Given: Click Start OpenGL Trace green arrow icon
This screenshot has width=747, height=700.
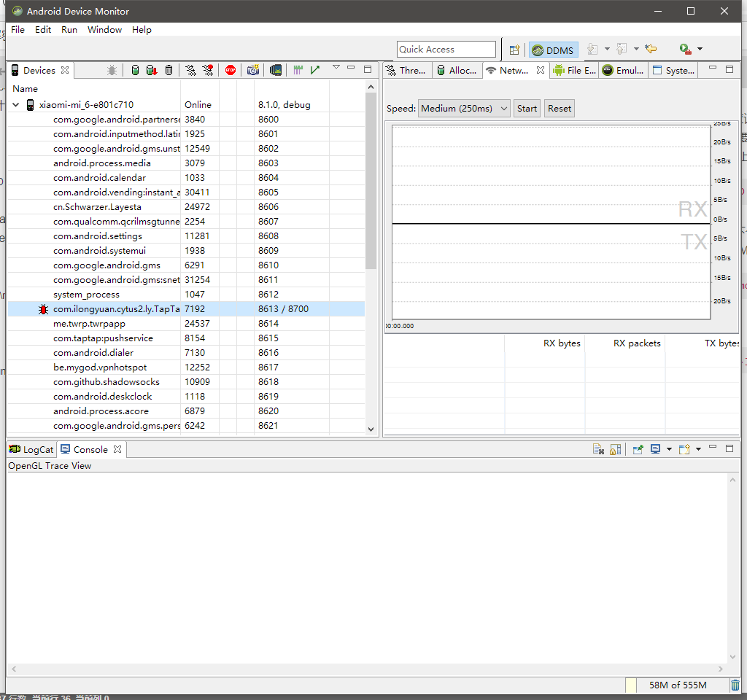Looking at the screenshot, I should pyautogui.click(x=315, y=71).
